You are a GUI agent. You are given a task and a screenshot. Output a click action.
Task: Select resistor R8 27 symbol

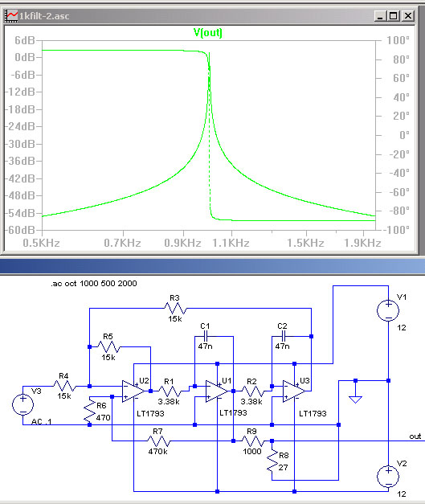coord(272,461)
